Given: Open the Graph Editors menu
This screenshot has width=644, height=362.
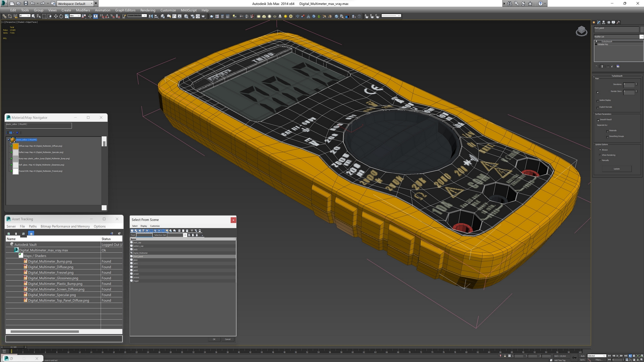Looking at the screenshot, I should click(125, 10).
